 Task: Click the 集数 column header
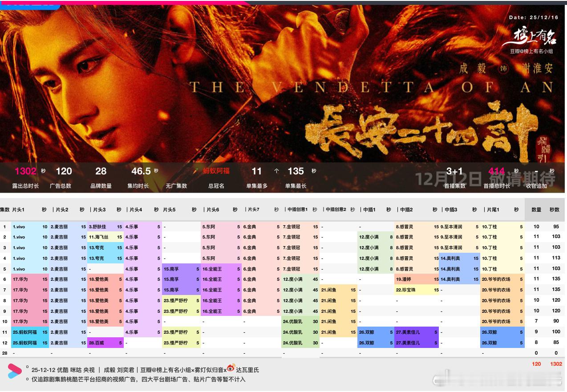pos(5,210)
